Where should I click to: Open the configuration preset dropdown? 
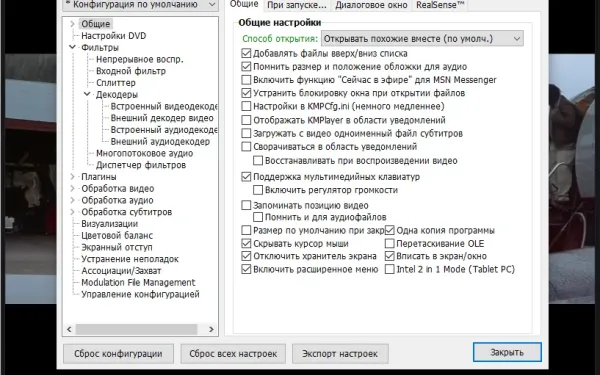pyautogui.click(x=140, y=5)
